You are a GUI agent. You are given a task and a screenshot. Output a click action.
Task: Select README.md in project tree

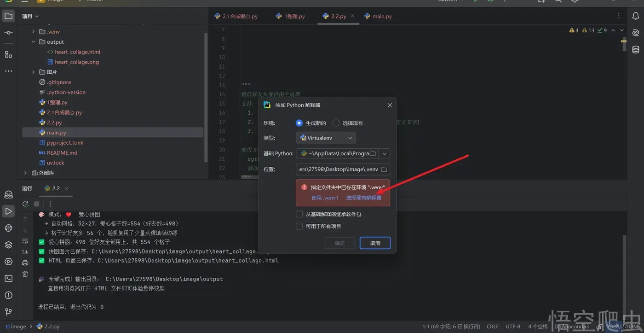pyautogui.click(x=58, y=153)
